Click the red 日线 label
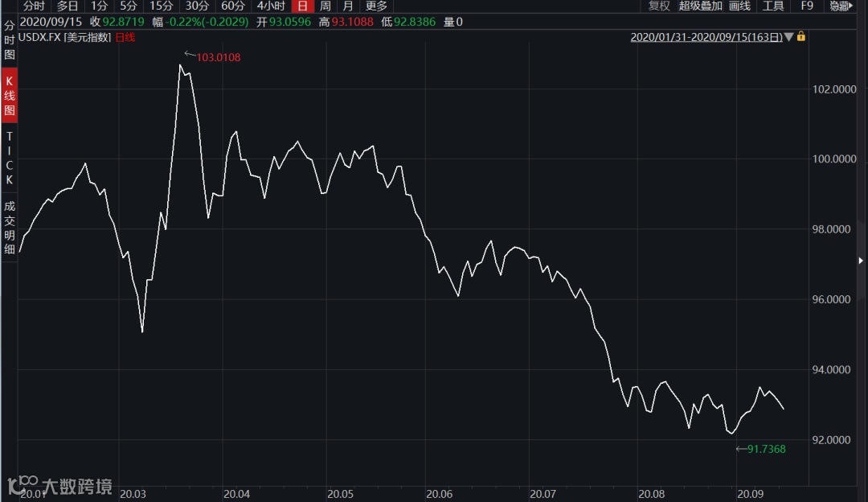The width and height of the screenshot is (868, 502). [x=125, y=37]
